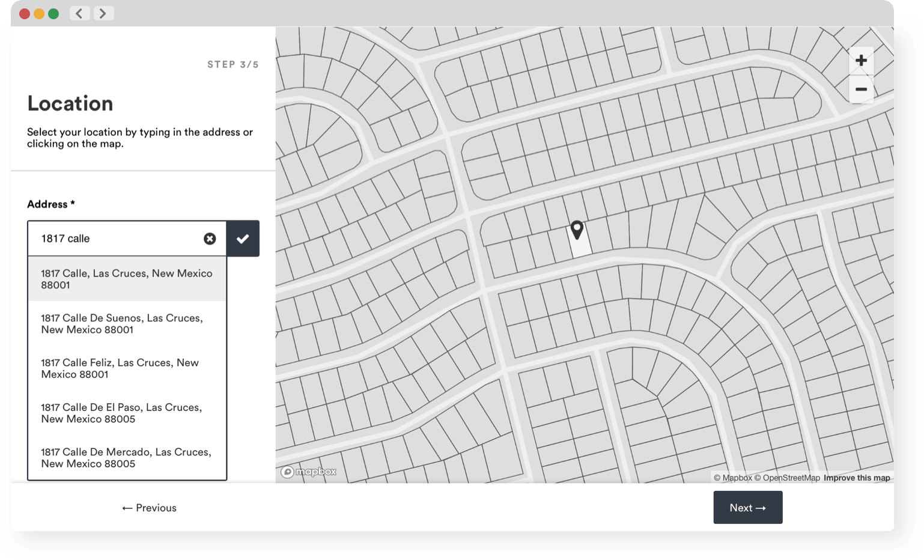Choose 1817 Calle De Mercado suggestion

tap(127, 457)
